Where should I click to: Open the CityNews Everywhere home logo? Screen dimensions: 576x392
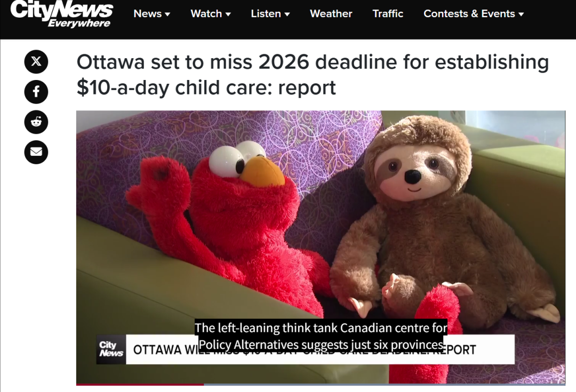coord(62,14)
